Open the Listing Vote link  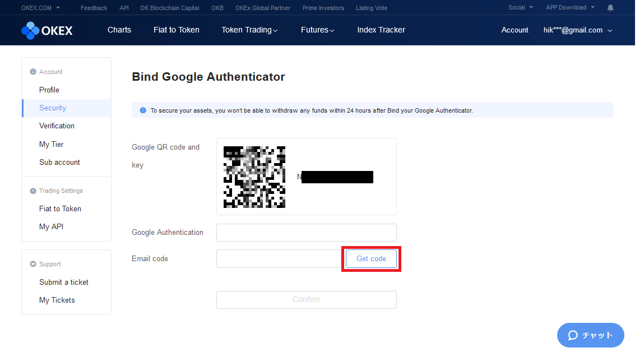(371, 8)
